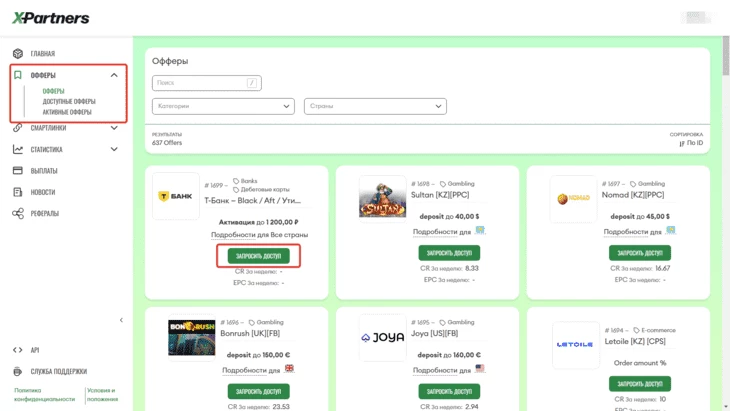730x411 pixels.
Task: Open Новости in the sidebar
Action: [43, 192]
